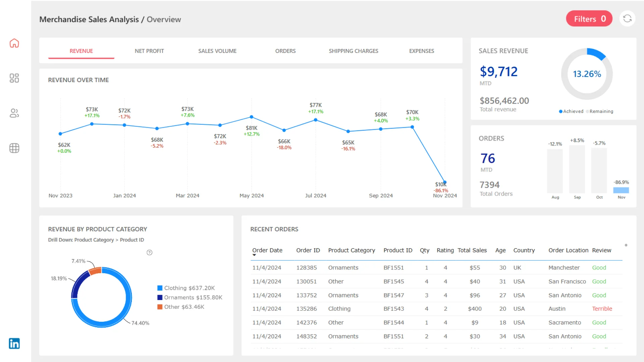Click the help question mark icon

click(150, 253)
